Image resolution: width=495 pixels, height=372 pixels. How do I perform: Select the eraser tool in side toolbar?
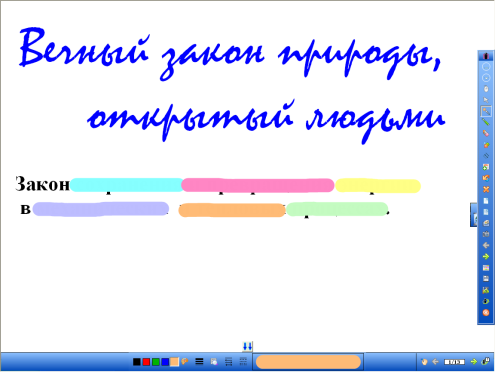[x=486, y=133]
